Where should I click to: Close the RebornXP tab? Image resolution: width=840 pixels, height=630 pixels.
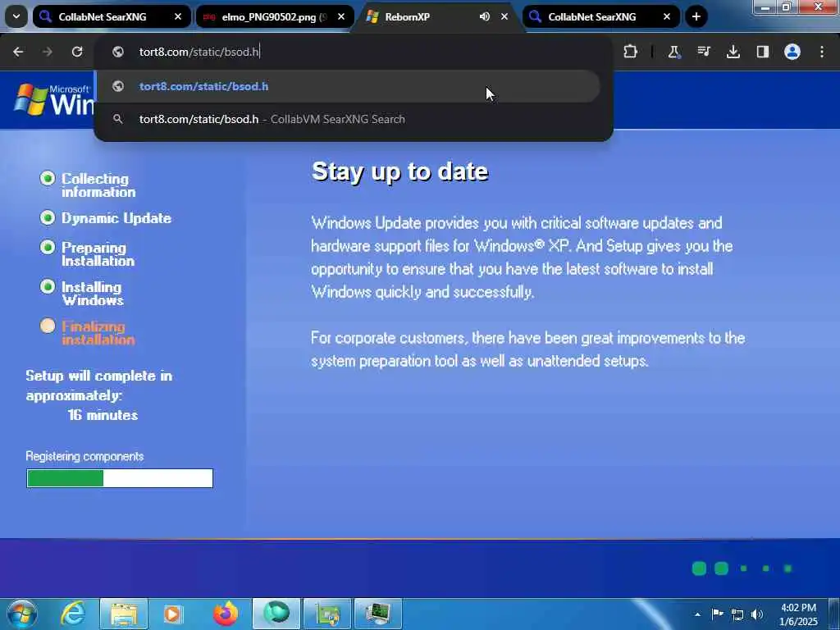(504, 16)
